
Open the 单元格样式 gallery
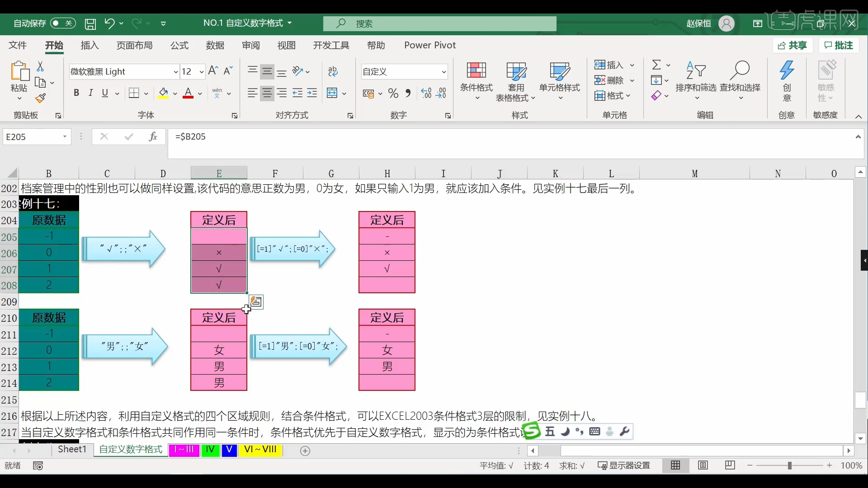point(560,80)
